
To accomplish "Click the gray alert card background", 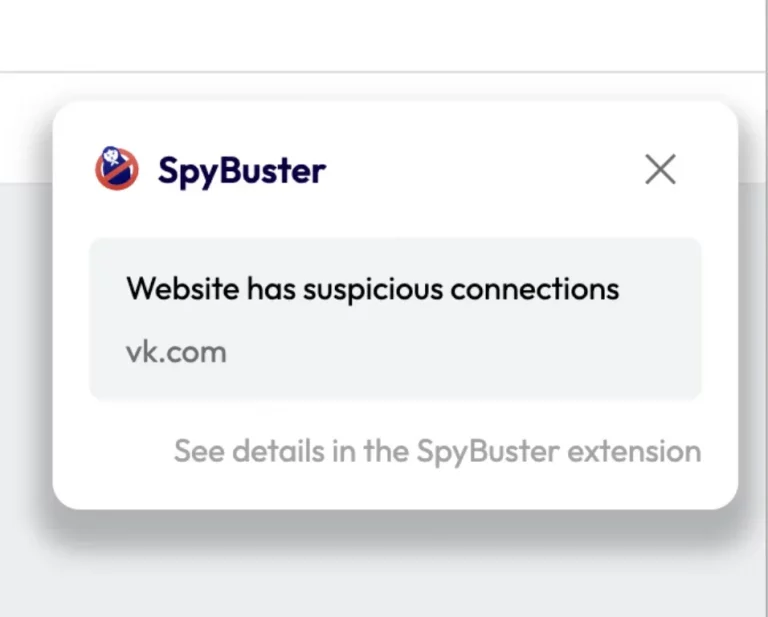I will [x=395, y=319].
